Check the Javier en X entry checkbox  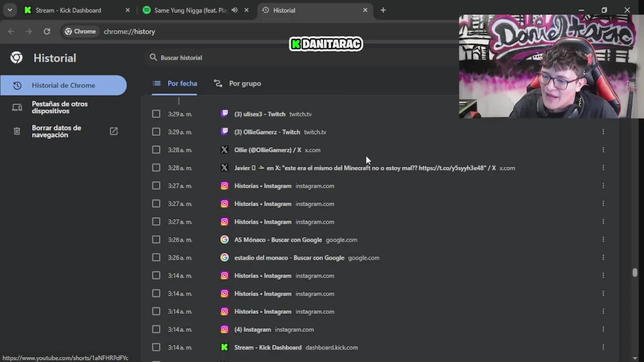coord(156,167)
